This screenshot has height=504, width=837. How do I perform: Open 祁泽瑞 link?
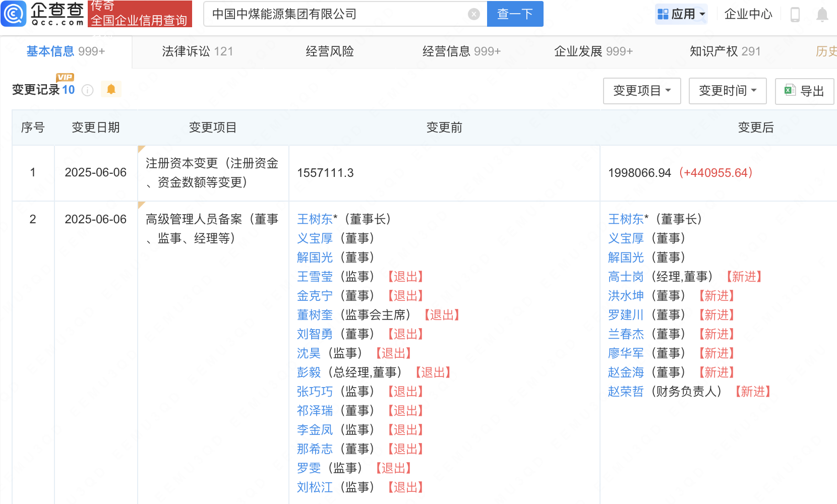tap(315, 411)
